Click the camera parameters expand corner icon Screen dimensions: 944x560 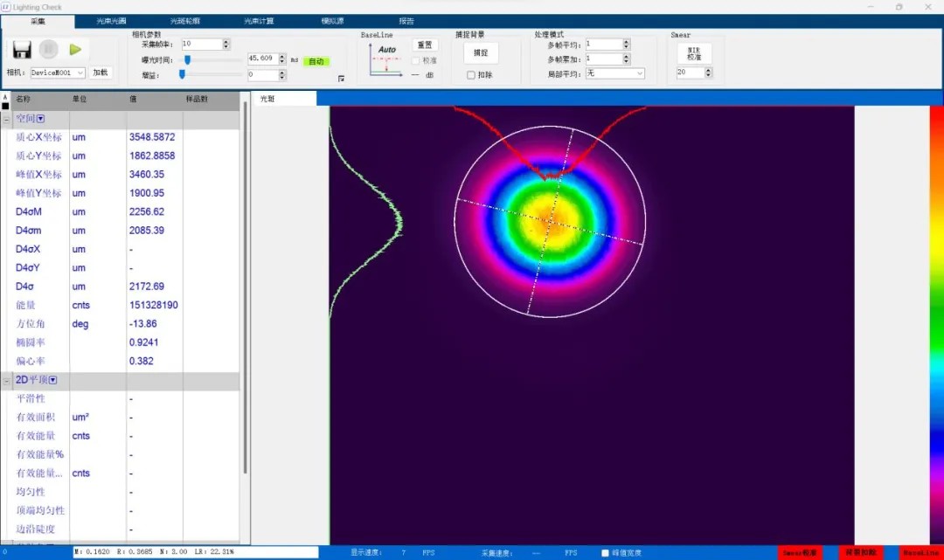coord(342,80)
